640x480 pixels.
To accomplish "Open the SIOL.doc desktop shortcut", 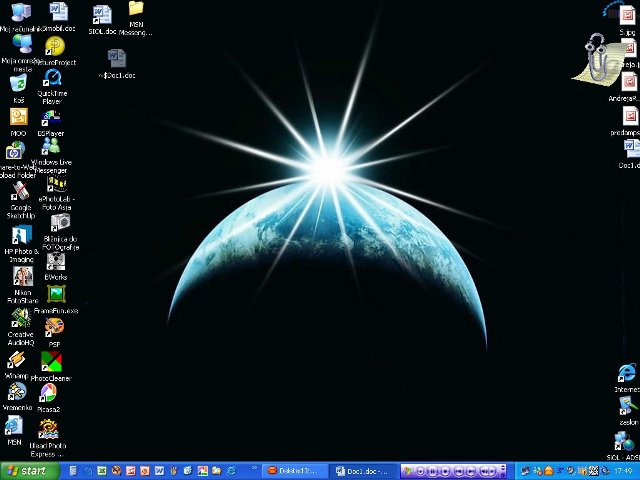I will click(102, 15).
